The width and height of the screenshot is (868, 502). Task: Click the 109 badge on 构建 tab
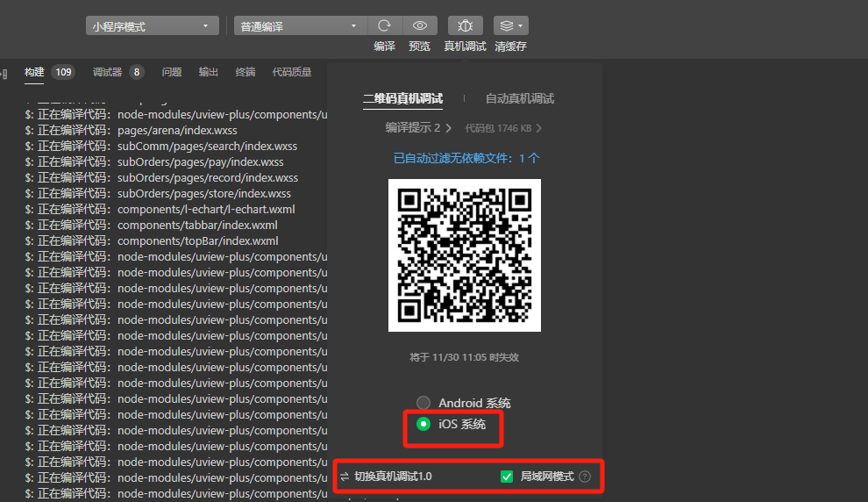[x=63, y=72]
